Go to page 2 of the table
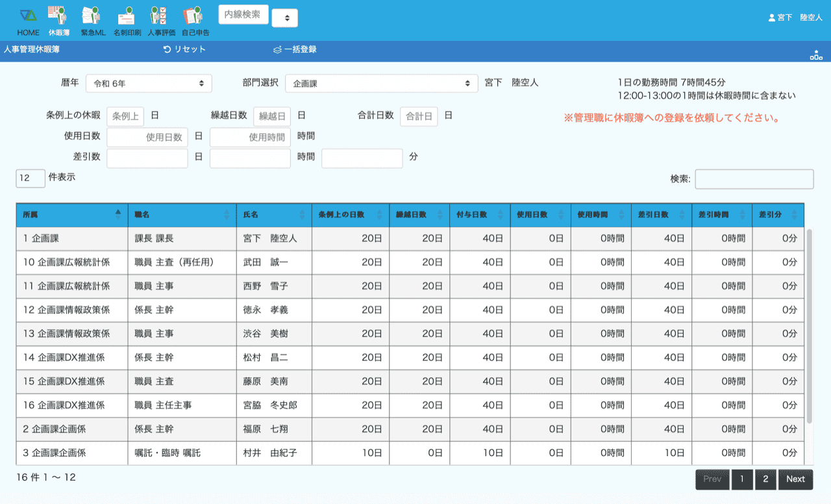 pyautogui.click(x=765, y=479)
